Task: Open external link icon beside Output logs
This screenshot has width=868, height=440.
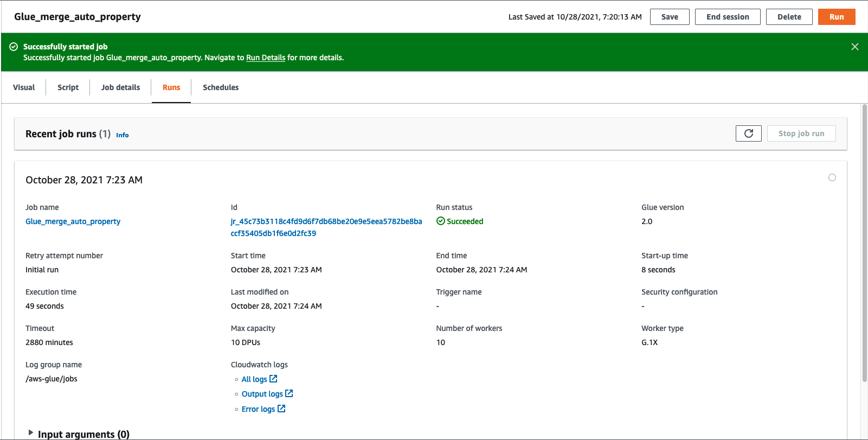Action: point(289,393)
